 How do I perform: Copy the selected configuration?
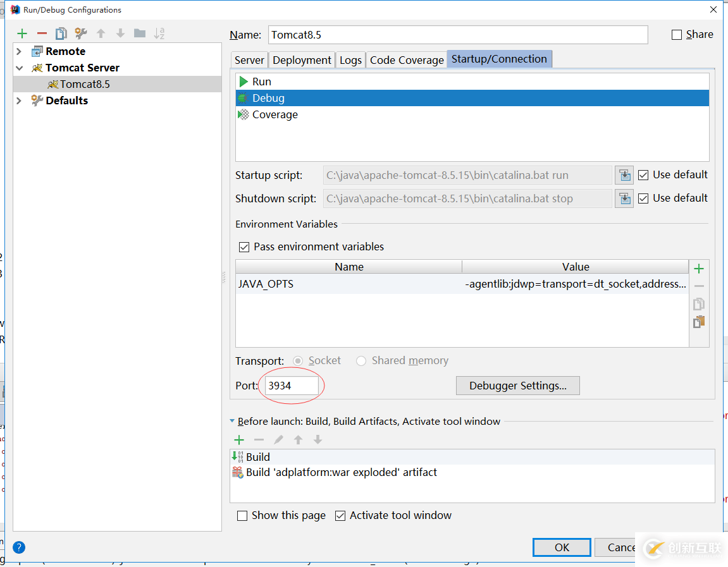coord(61,34)
